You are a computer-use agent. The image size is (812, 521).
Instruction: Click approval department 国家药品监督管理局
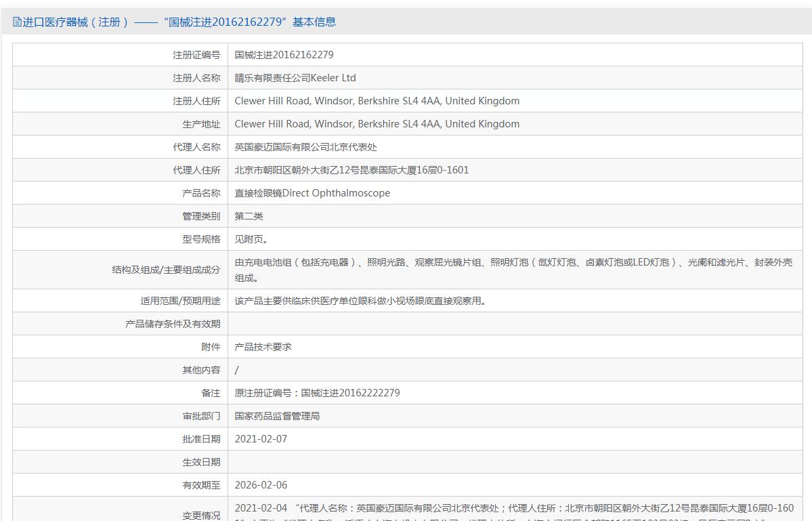[277, 416]
